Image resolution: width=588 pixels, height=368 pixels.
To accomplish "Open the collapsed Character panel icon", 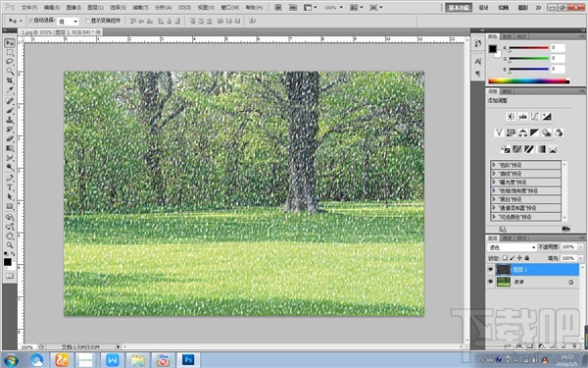I will (478, 61).
